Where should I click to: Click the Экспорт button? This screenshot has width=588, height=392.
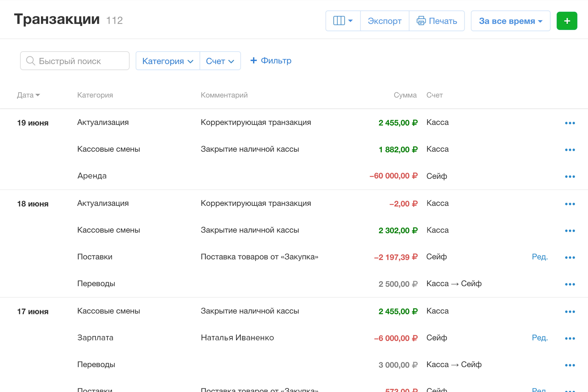(384, 21)
